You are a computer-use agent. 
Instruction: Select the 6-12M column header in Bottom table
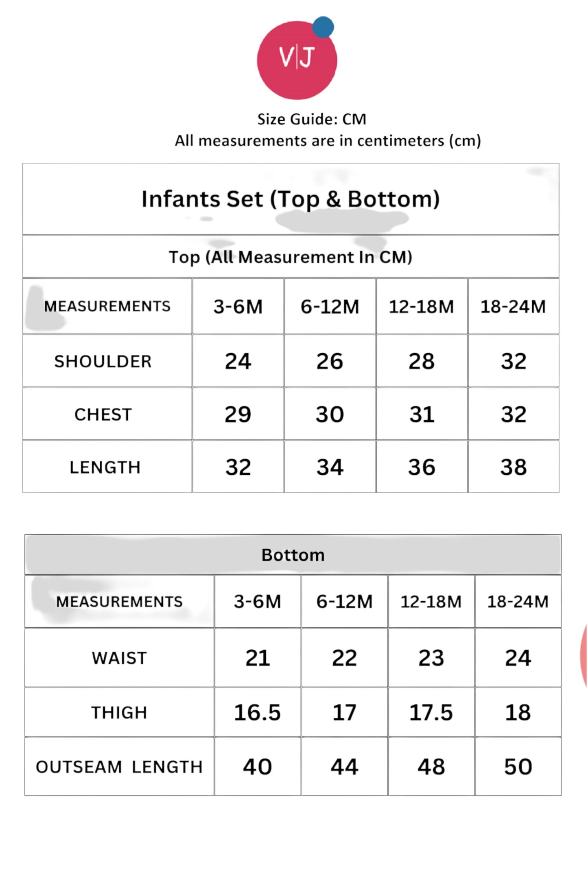[x=344, y=602]
